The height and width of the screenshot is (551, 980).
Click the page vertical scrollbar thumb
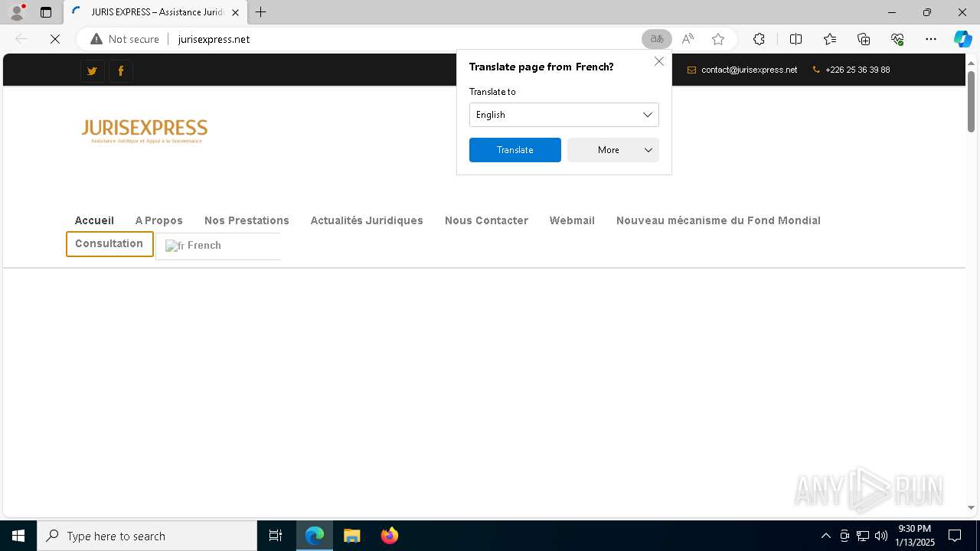[x=971, y=101]
